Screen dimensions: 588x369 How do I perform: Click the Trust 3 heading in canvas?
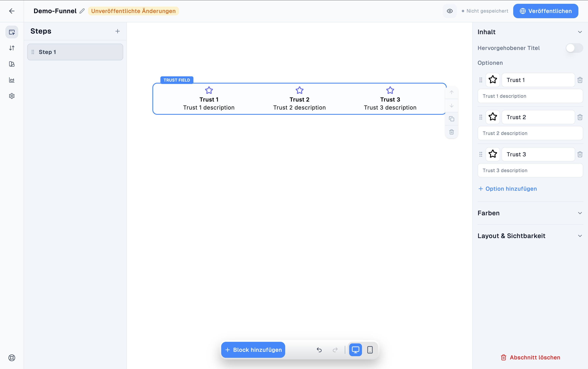coord(390,100)
